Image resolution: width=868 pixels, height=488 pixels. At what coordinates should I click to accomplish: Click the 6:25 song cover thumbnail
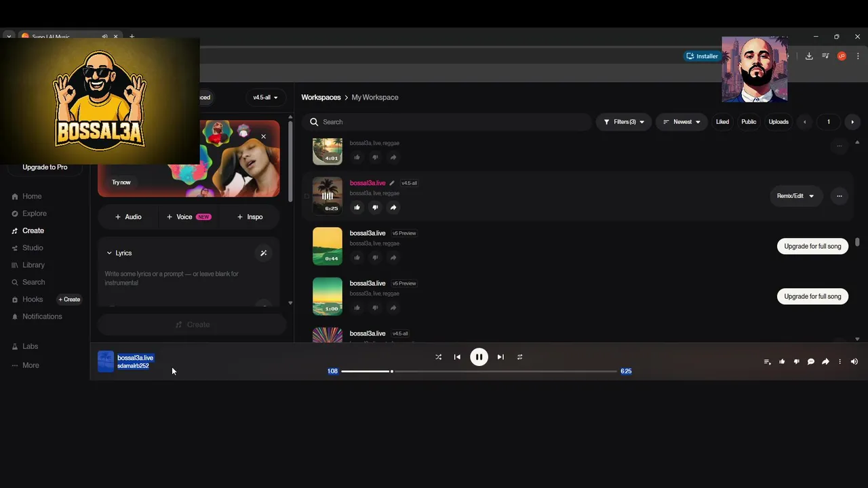pos(328,196)
